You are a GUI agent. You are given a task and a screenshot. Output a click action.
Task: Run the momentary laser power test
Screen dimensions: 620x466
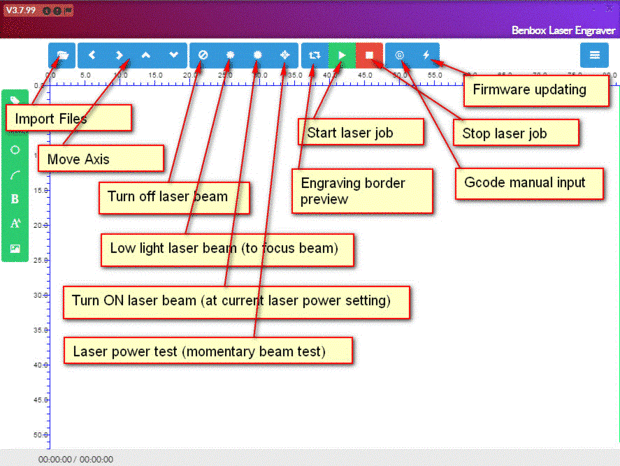285,55
